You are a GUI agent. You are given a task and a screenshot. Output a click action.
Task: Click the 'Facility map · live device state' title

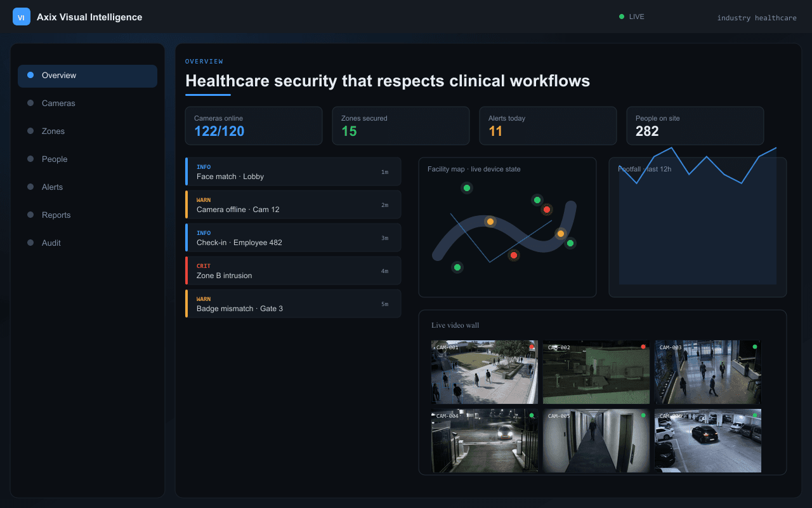(x=474, y=169)
